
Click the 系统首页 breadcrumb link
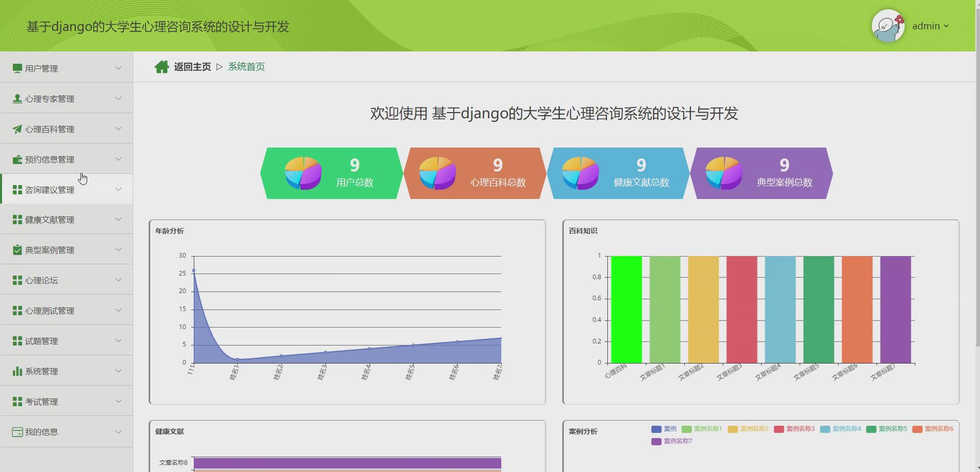tap(247, 67)
